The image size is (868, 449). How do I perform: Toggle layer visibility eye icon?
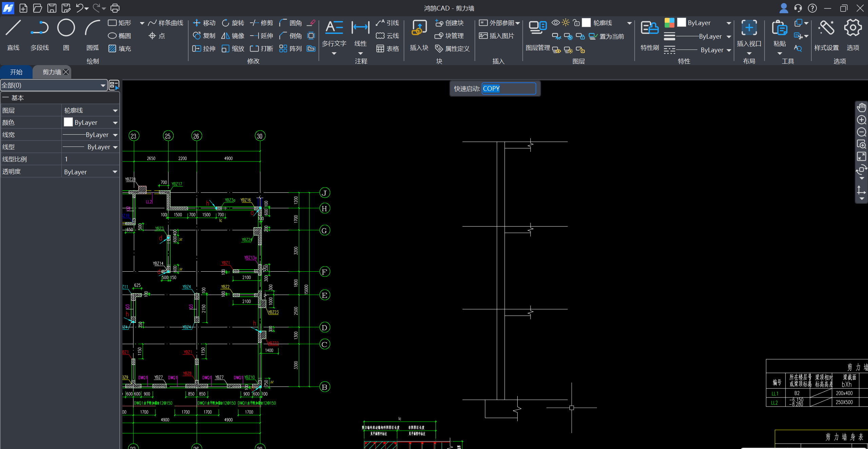555,23
